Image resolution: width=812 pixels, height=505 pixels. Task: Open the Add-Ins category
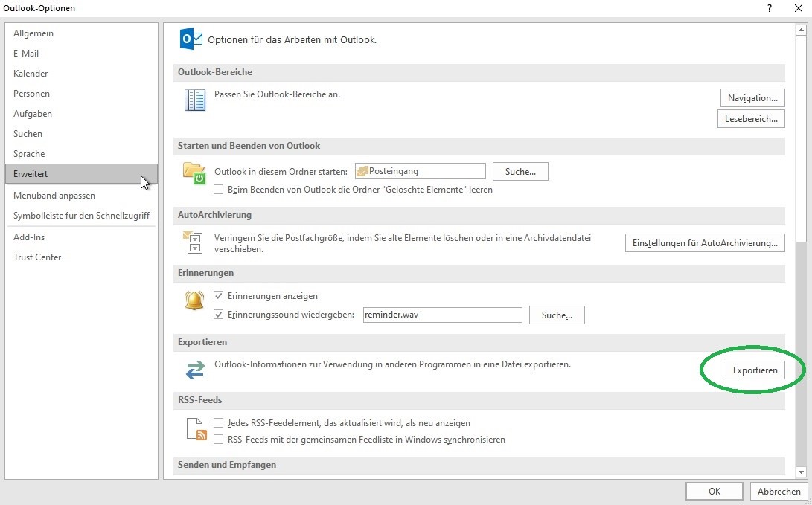tap(81, 237)
